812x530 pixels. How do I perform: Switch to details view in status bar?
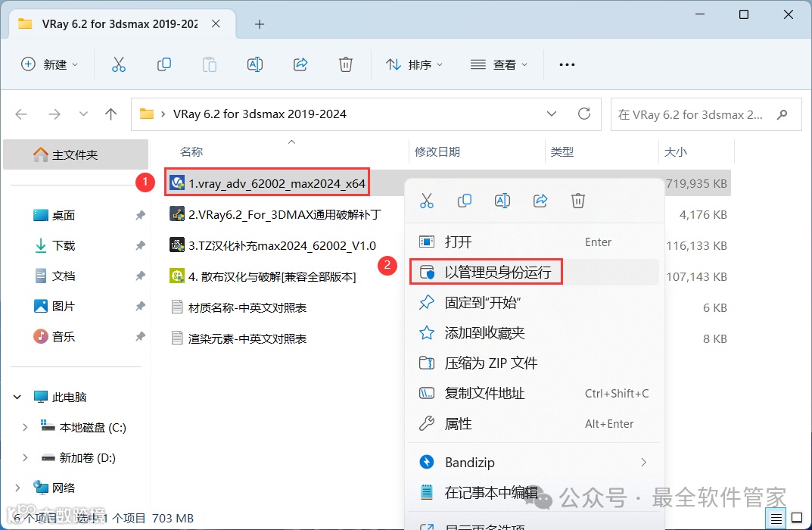tap(776, 518)
